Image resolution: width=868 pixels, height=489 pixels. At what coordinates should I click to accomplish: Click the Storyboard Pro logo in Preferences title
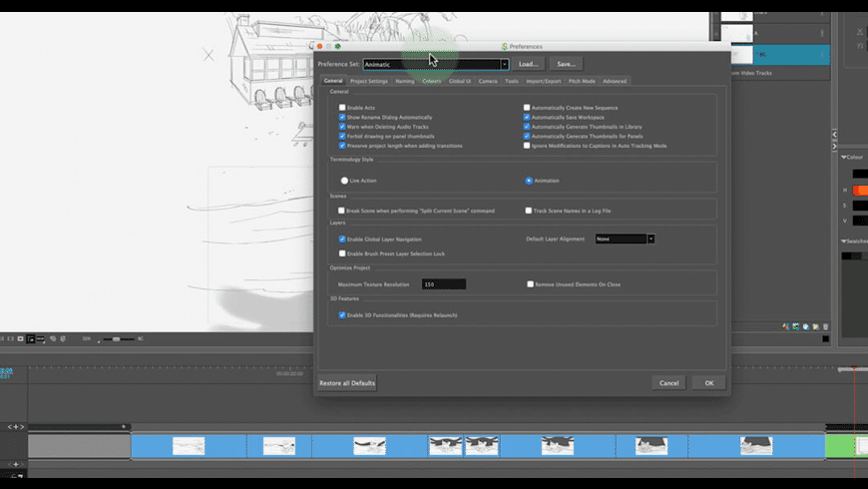[x=505, y=46]
